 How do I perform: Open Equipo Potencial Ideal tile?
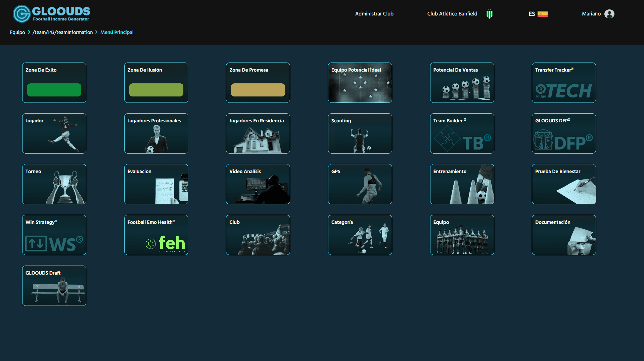tap(360, 83)
